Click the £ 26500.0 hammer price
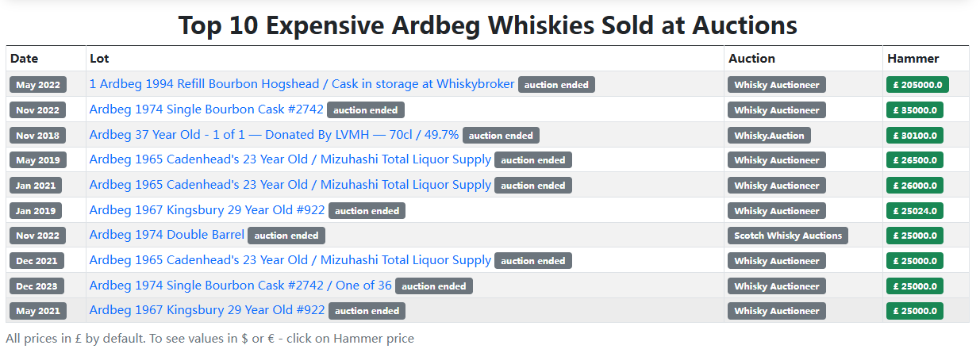The height and width of the screenshot is (349, 980). [914, 160]
